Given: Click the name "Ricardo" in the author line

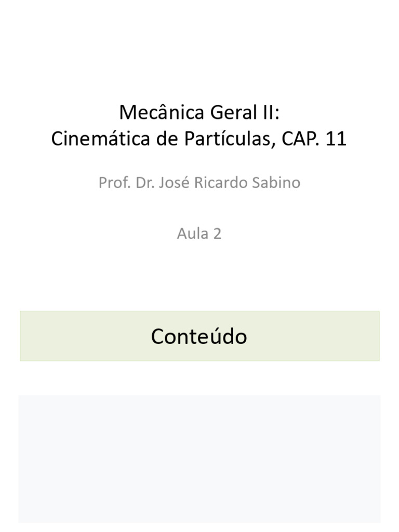Looking at the screenshot, I should tap(220, 182).
